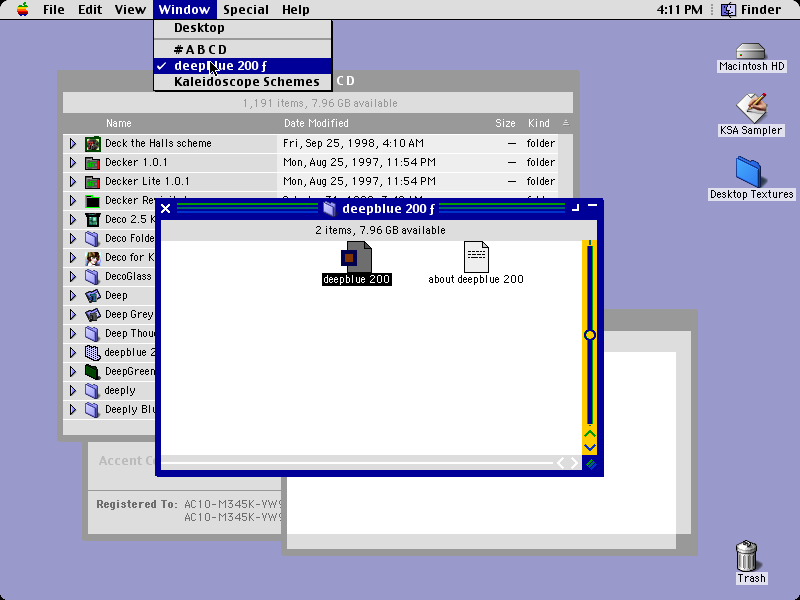The width and height of the screenshot is (800, 600).
Task: Expand the Deep Grey row disclosure triangle
Action: 73,315
